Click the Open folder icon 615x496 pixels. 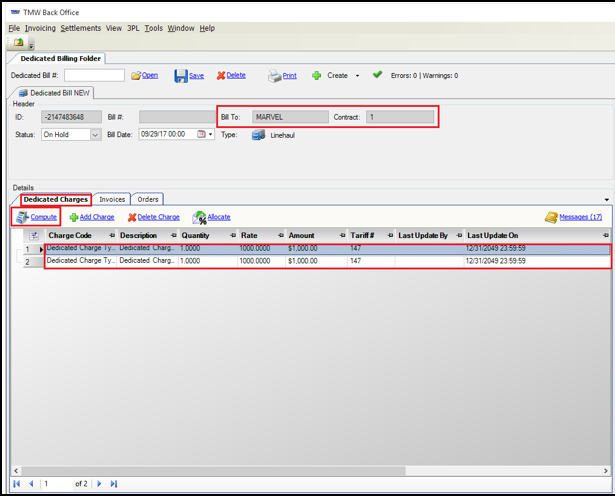click(136, 76)
